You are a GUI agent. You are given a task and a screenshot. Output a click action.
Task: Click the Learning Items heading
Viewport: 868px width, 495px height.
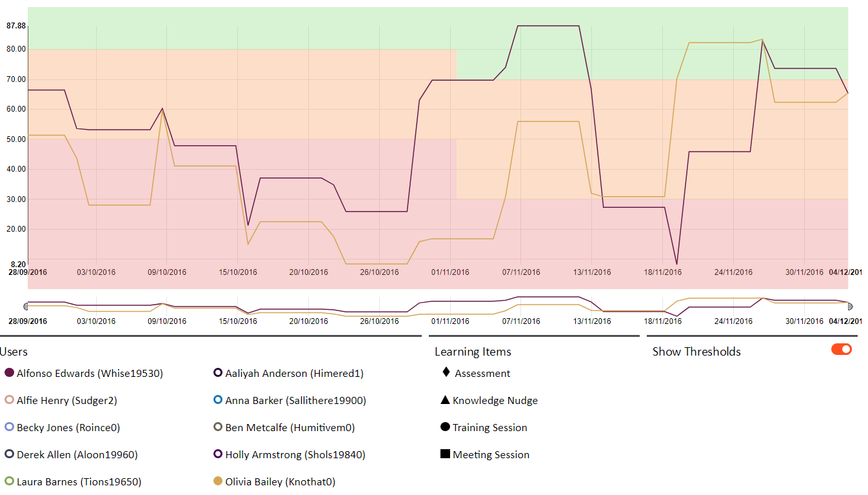(473, 352)
